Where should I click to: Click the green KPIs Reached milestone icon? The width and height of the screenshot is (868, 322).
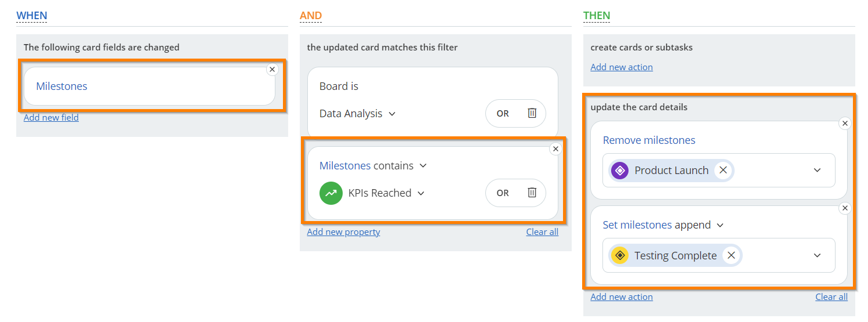(331, 193)
